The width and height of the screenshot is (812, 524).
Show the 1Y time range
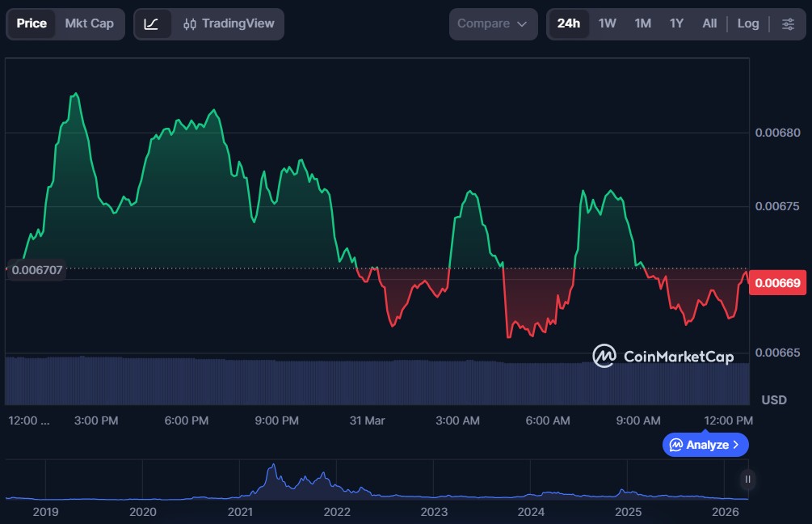point(676,23)
